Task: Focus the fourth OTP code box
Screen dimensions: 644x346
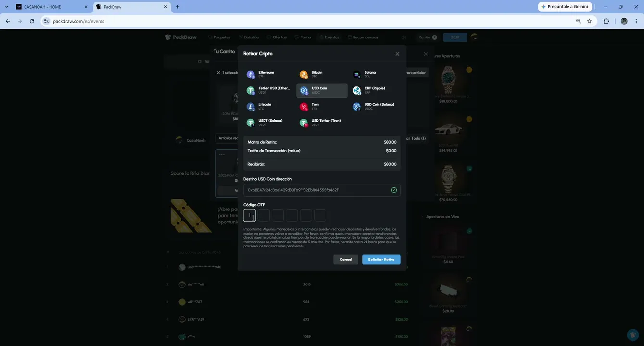Action: pos(292,215)
